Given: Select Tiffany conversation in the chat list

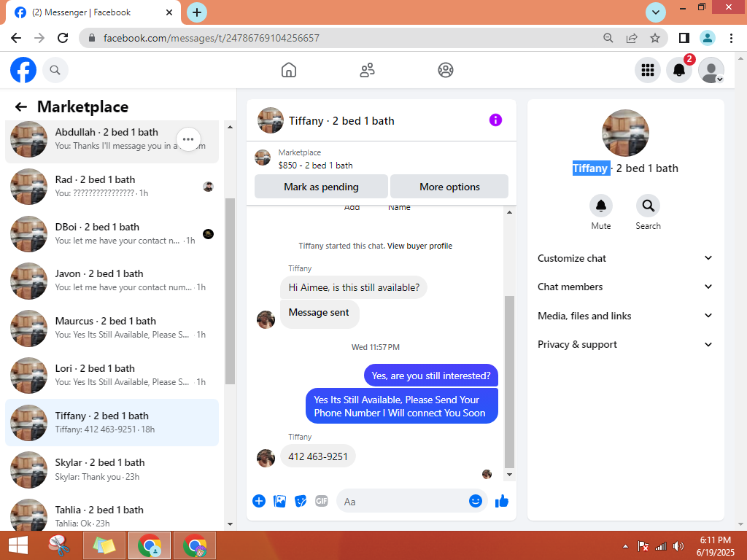Looking at the screenshot, I should [112, 422].
